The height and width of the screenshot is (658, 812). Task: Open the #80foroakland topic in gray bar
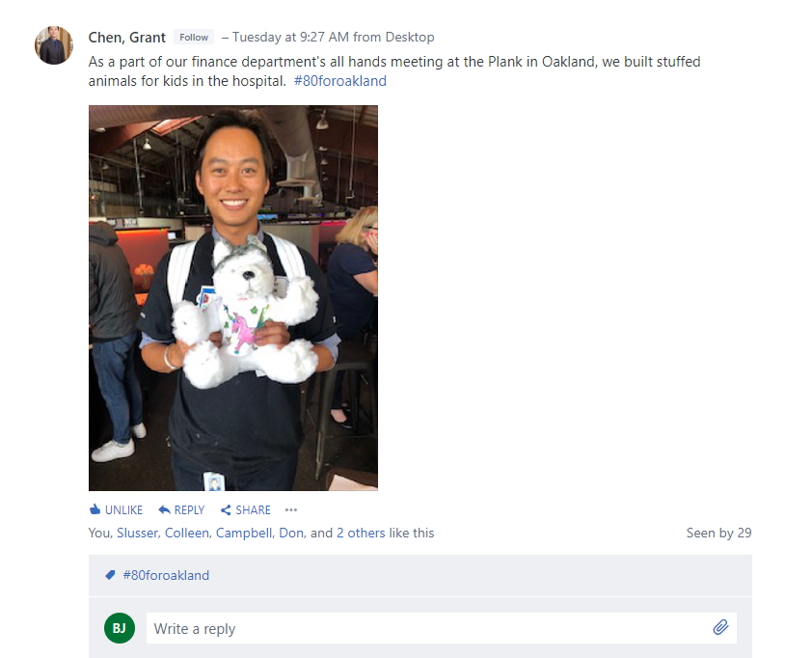[166, 576]
